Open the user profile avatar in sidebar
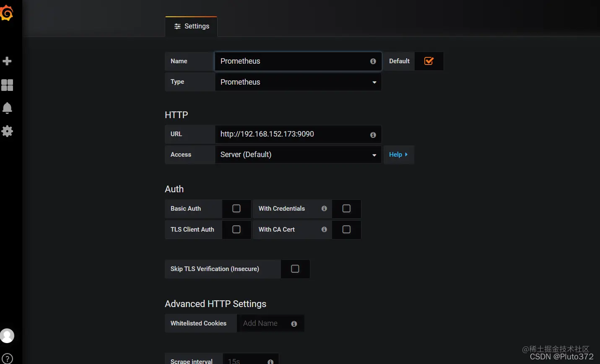Viewport: 600px width, 364px height. (x=7, y=336)
